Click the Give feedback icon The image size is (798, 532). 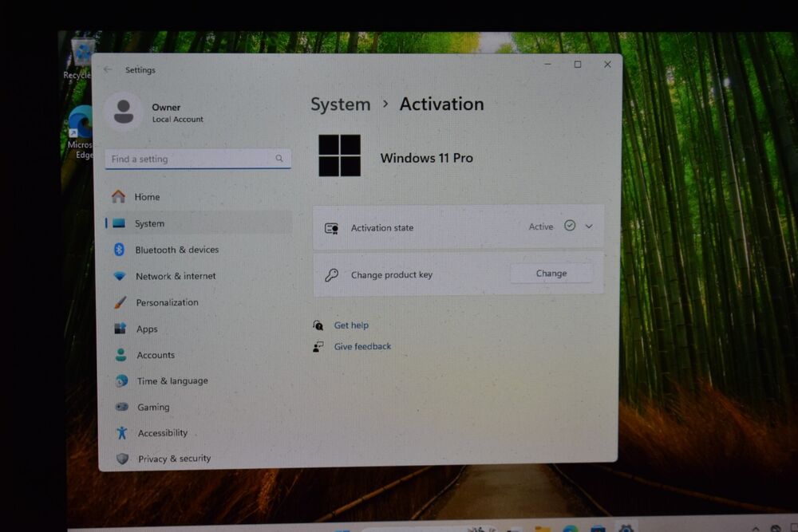(x=318, y=346)
